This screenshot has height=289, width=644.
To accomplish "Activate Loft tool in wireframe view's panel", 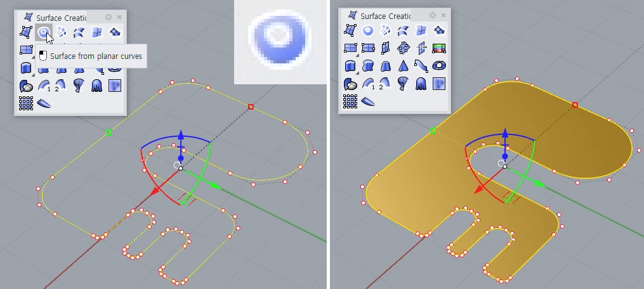I will tap(79, 32).
